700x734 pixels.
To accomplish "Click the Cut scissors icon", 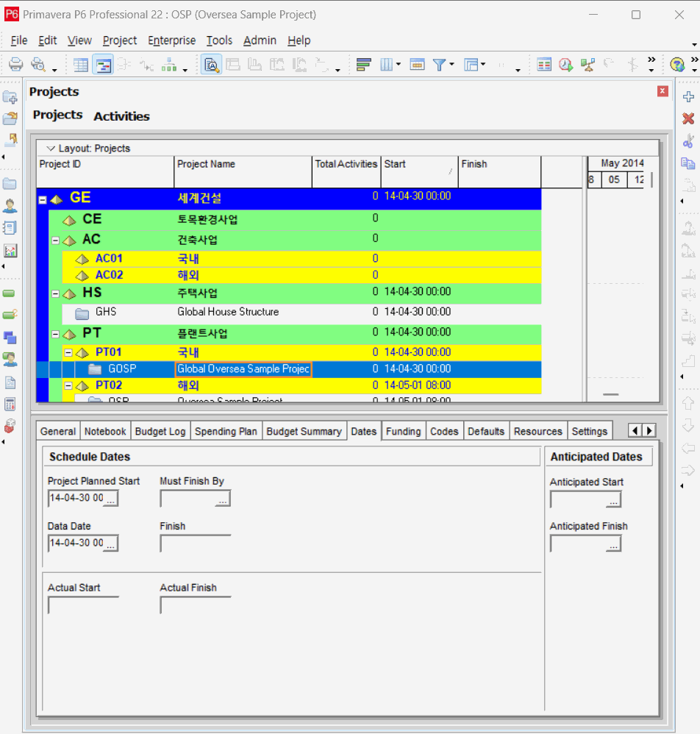I will (x=688, y=140).
